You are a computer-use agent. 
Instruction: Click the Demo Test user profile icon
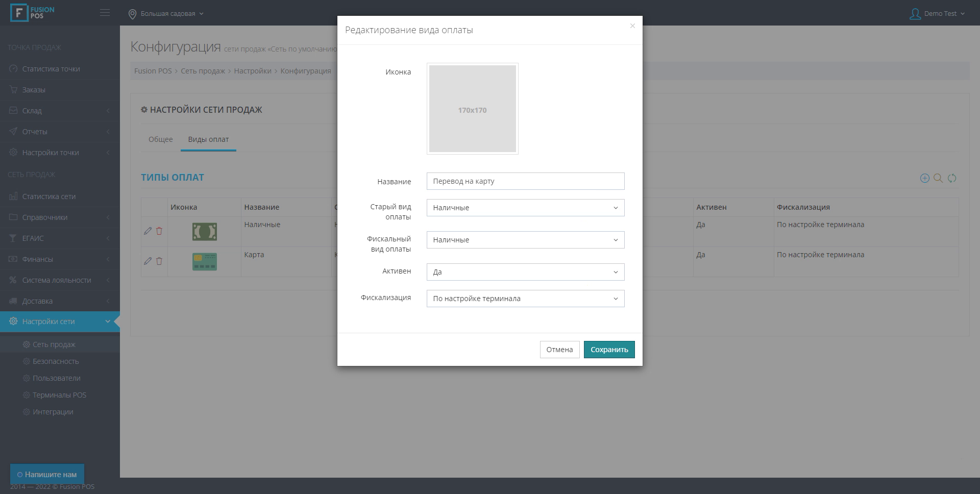click(915, 14)
